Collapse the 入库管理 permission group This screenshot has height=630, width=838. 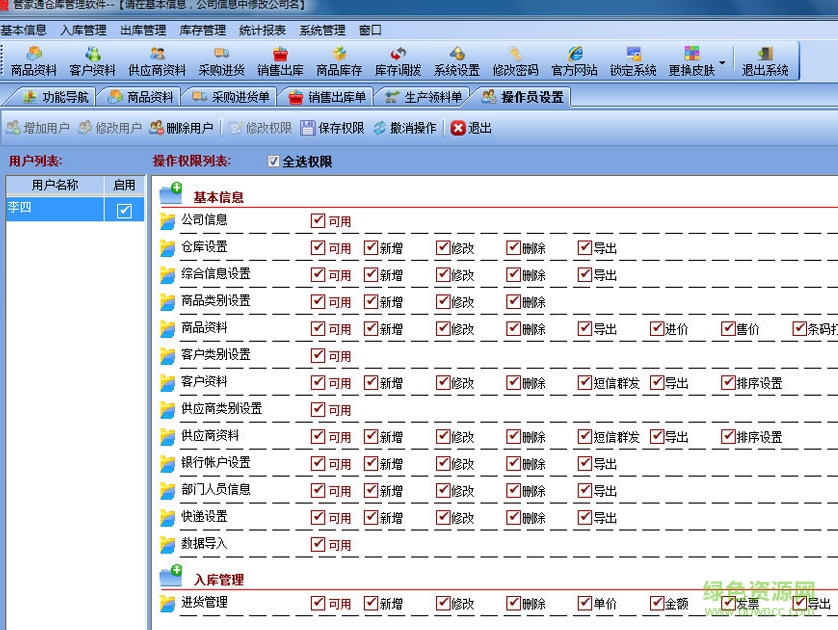[173, 576]
